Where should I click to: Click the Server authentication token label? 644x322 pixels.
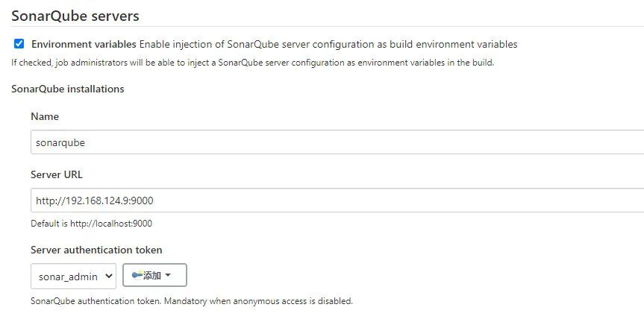[96, 250]
